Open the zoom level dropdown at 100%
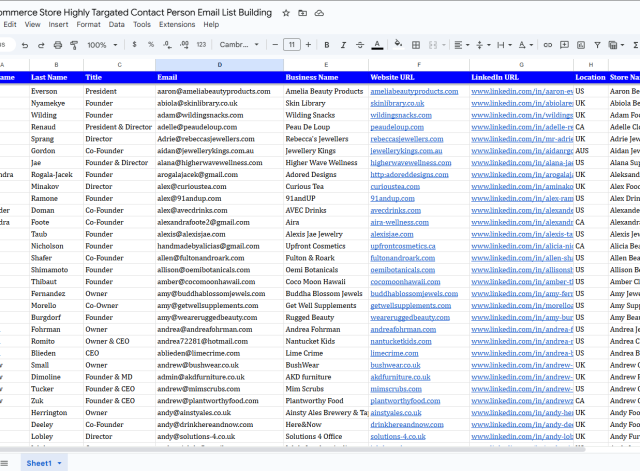 (x=102, y=45)
